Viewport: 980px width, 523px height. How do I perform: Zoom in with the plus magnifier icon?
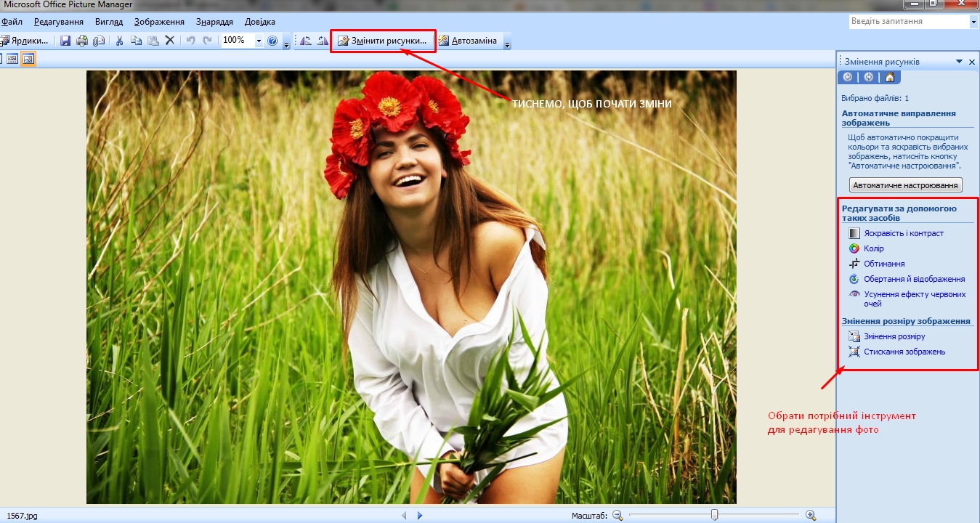tap(811, 516)
